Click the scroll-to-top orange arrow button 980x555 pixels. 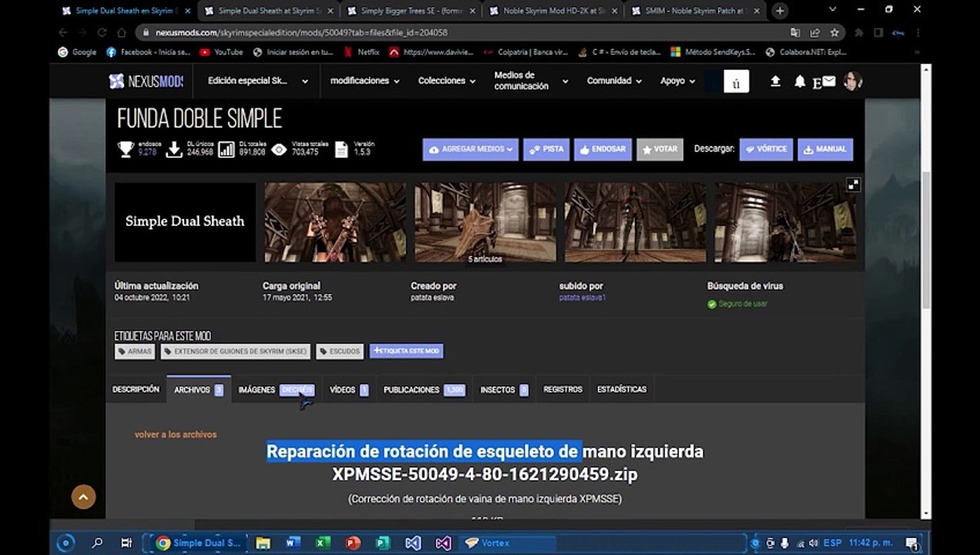pyautogui.click(x=84, y=496)
